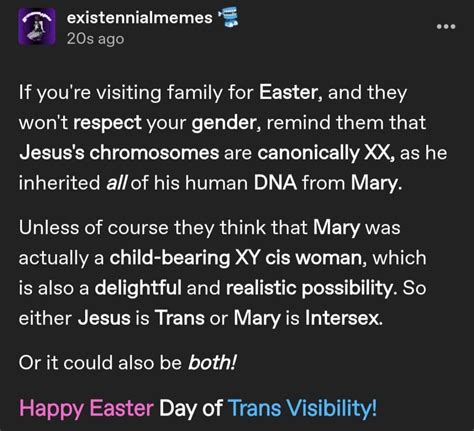Click the bold phrase "realistic possibility"

[x=309, y=288]
